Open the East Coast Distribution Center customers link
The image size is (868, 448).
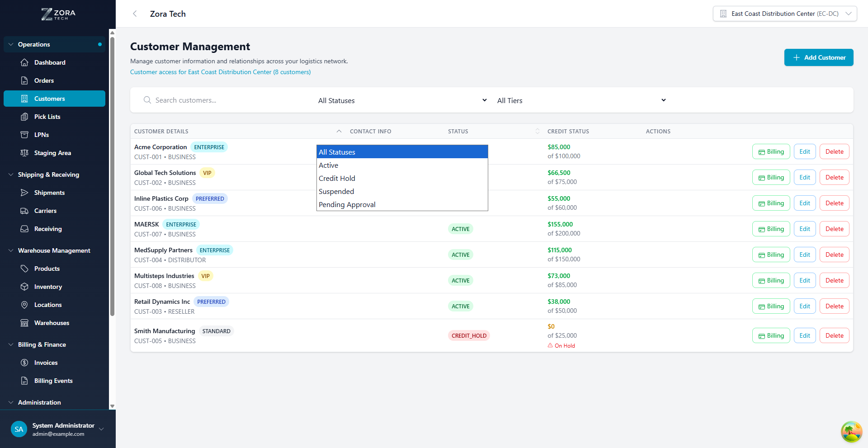[x=220, y=72]
